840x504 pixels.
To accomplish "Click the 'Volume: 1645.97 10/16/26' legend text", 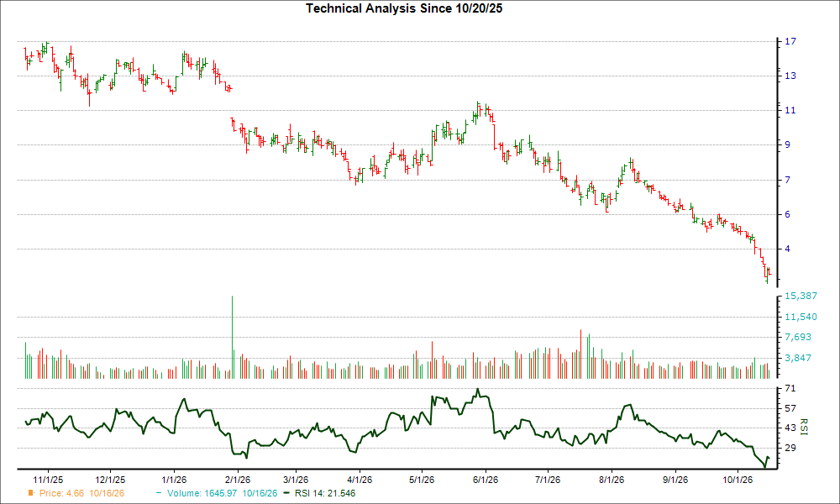I will pos(223,493).
